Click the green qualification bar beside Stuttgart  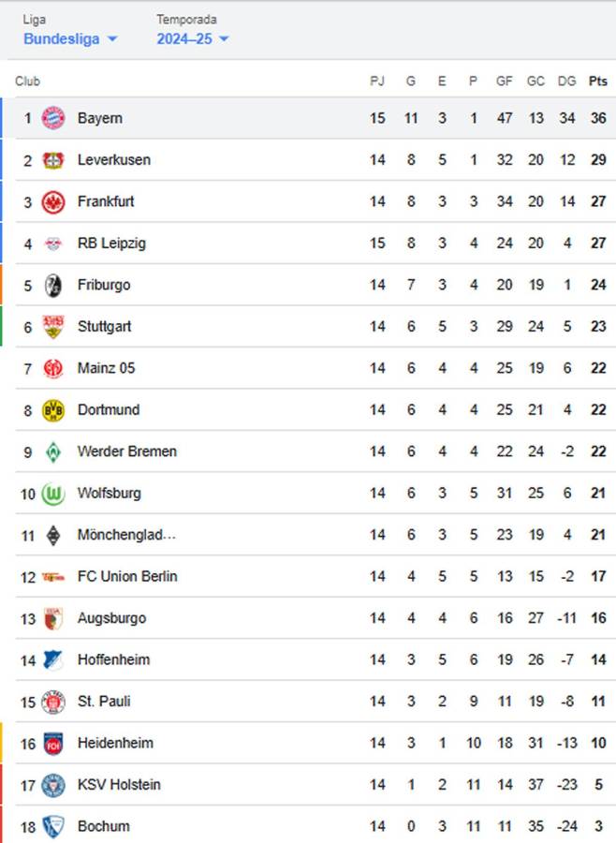[2, 326]
